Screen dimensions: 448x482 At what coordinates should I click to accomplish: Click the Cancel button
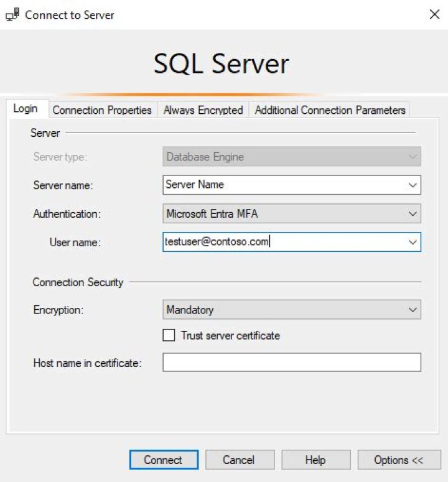[238, 460]
